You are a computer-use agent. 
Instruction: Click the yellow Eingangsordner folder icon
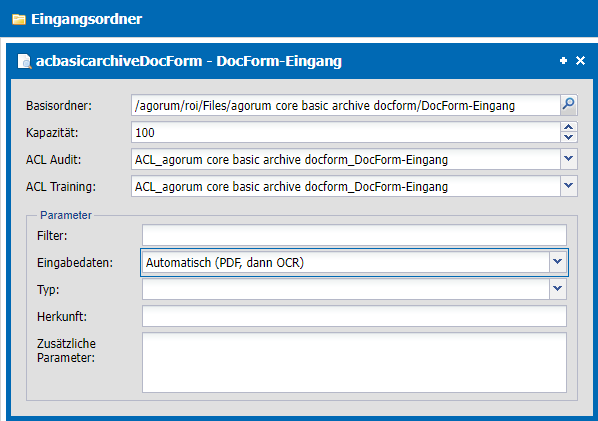(19, 19)
